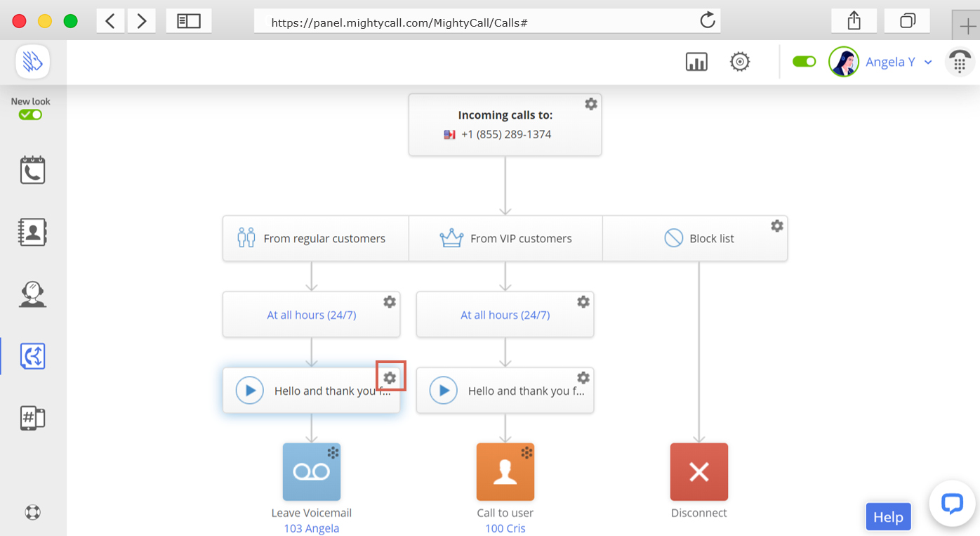This screenshot has height=536, width=980.
Task: Open the settings gear in the header
Action: 739,62
